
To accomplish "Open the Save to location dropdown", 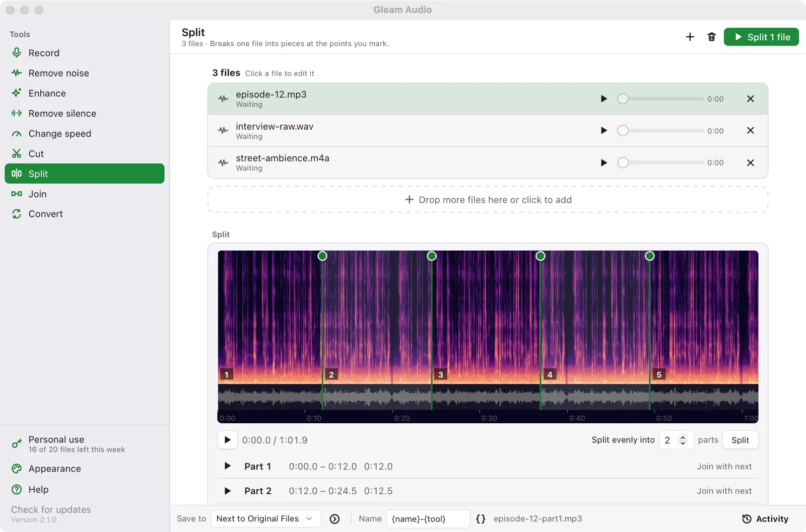I will [265, 518].
